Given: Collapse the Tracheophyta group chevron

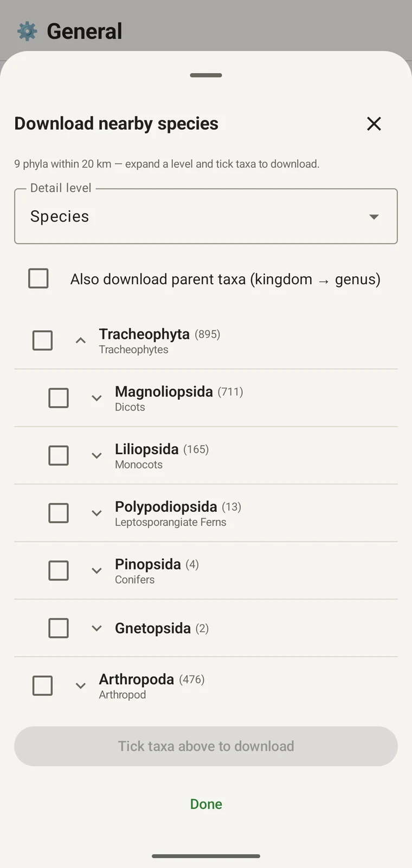Looking at the screenshot, I should click(x=80, y=341).
